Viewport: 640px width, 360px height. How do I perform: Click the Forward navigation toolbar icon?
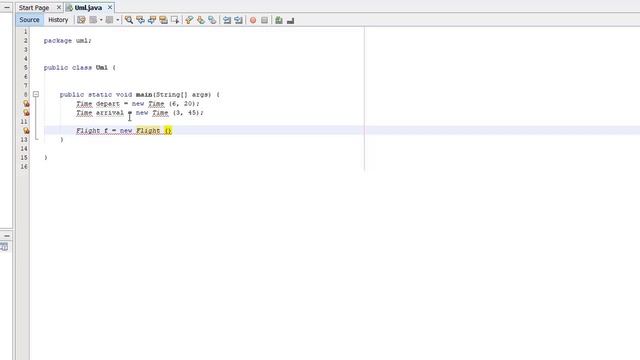click(109, 20)
